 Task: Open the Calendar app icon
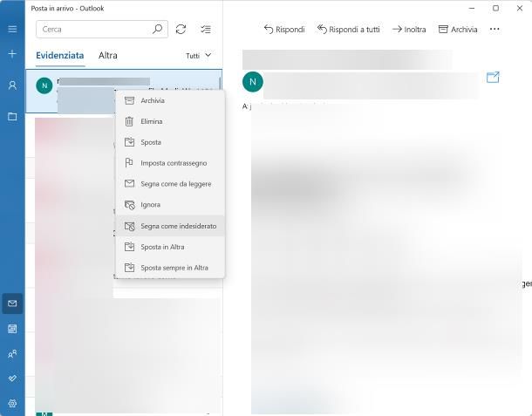[12, 329]
